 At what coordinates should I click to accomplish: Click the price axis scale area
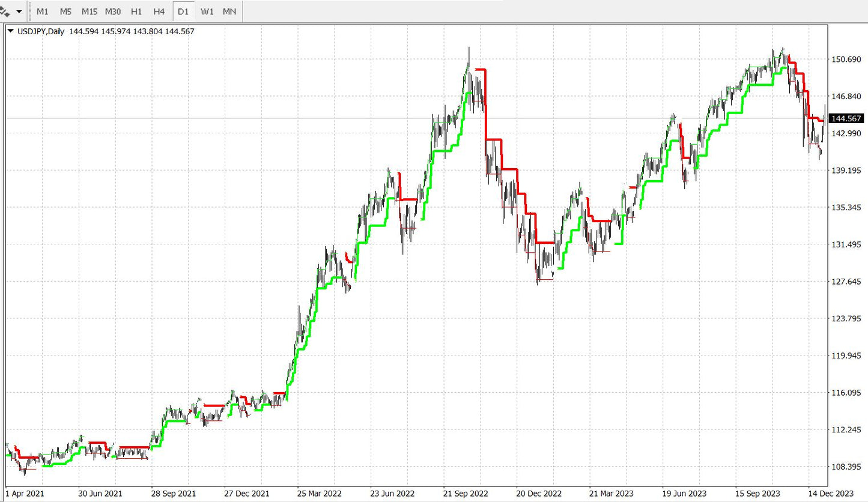point(848,270)
